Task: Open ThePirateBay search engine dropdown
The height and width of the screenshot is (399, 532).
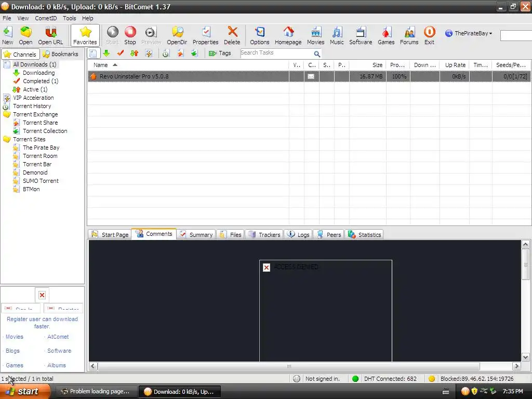Action: tap(469, 33)
